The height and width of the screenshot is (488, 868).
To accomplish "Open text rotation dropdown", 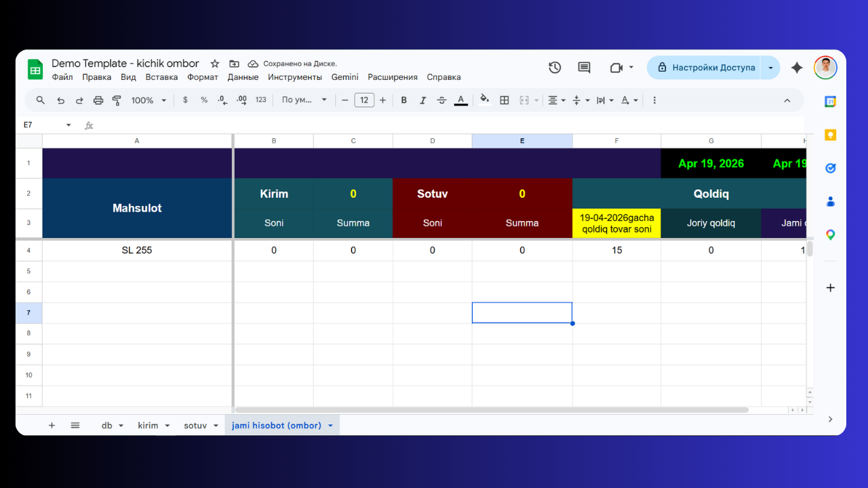I will click(x=629, y=100).
